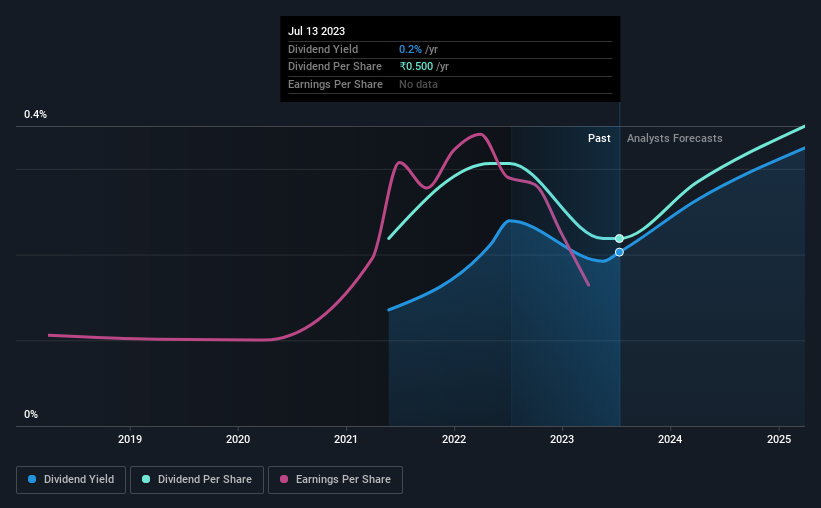Viewport: 821px width, 508px height.
Task: Click the pink Earnings Per Share legend dot
Action: (x=284, y=479)
